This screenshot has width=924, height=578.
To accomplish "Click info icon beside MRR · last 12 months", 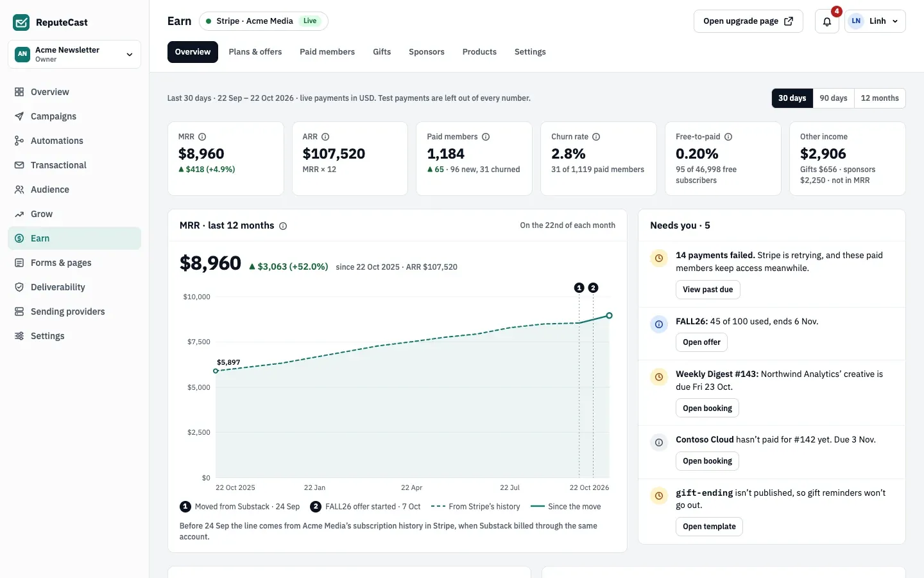I will coord(283,226).
